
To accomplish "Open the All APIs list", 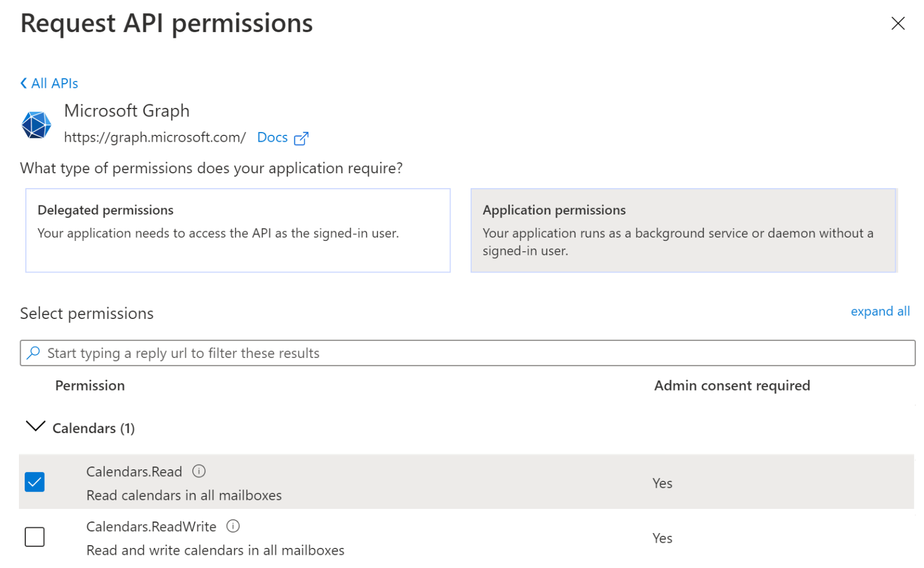I will 55,83.
